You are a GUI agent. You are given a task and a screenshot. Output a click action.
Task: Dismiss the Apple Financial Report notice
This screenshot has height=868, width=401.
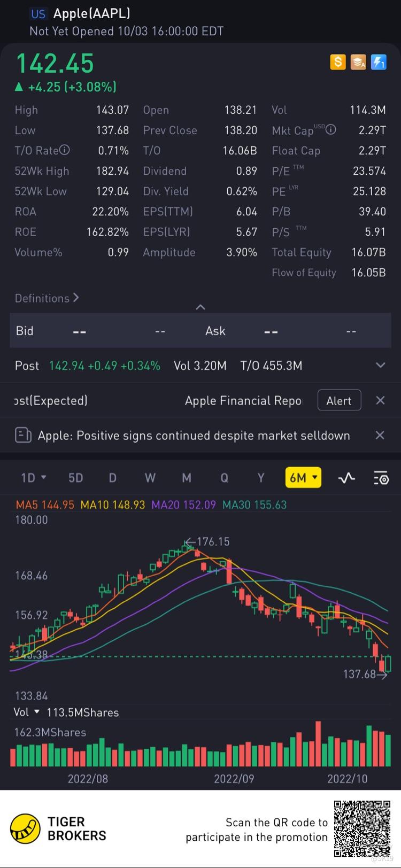pos(380,400)
